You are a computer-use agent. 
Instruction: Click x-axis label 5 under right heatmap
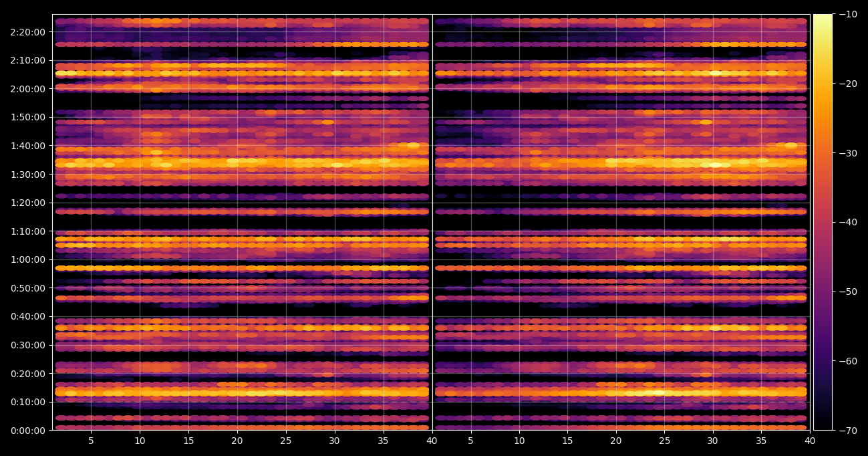pyautogui.click(x=470, y=441)
